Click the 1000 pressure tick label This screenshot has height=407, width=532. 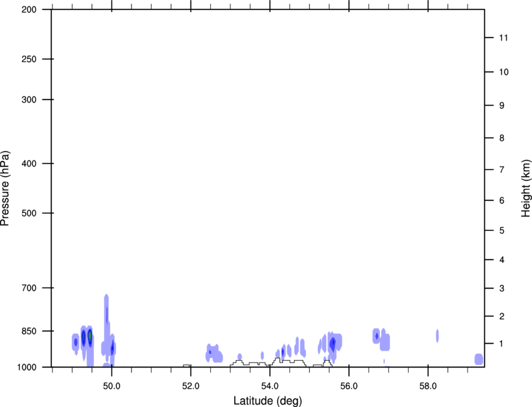(27, 367)
